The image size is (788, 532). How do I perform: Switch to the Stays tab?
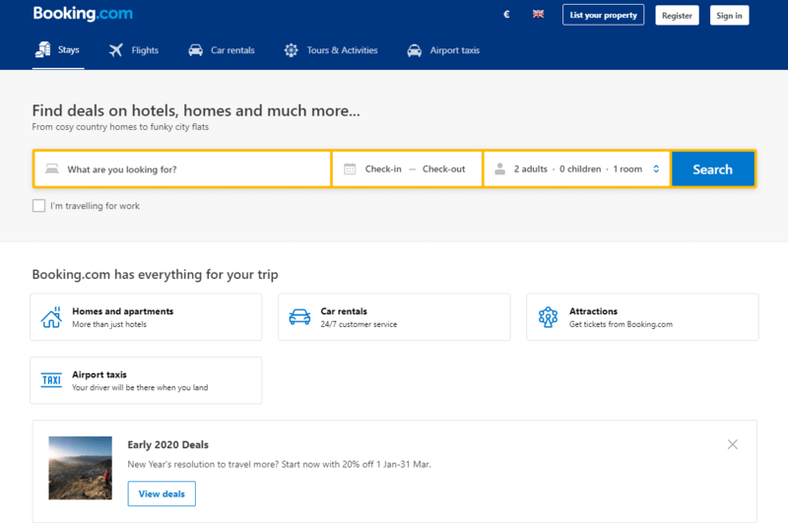(x=58, y=50)
